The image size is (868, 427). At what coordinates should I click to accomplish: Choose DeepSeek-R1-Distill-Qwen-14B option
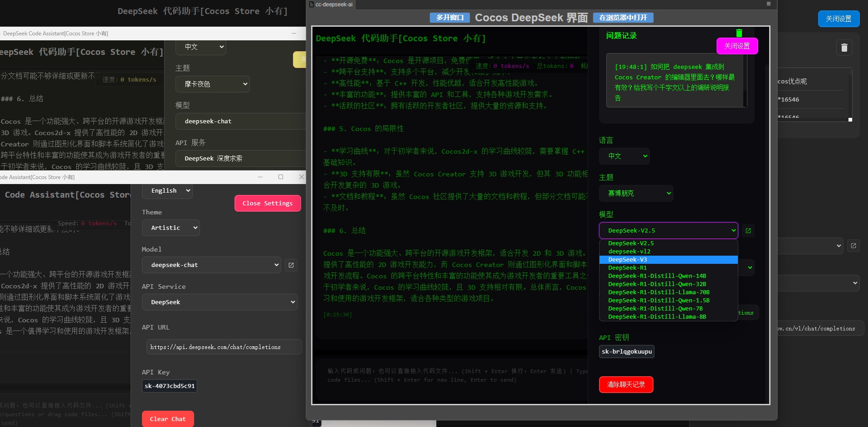tap(668, 276)
